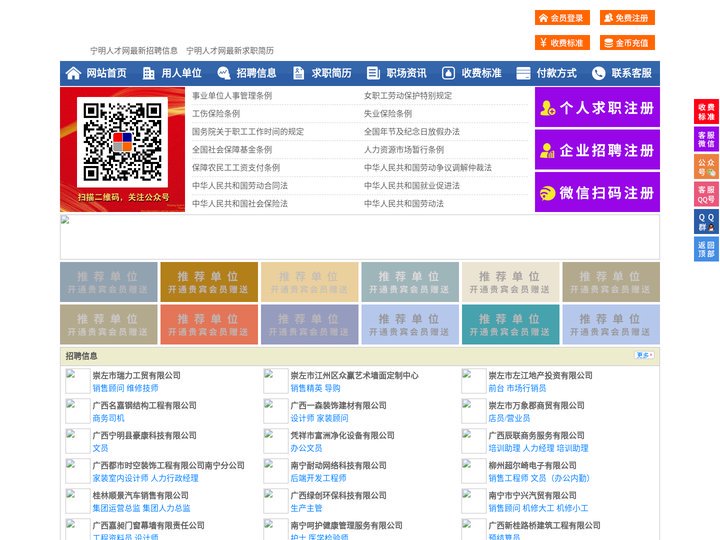Open the 用人单位 menu item

coord(181,73)
